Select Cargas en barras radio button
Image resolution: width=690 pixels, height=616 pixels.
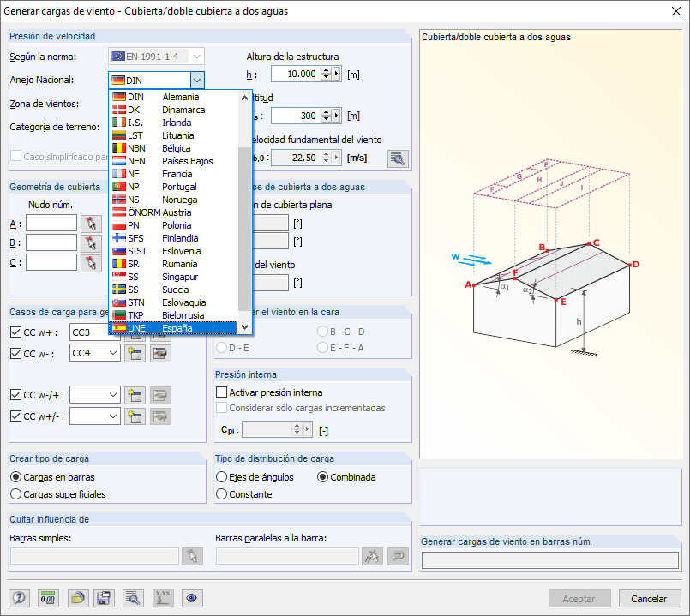tap(15, 477)
